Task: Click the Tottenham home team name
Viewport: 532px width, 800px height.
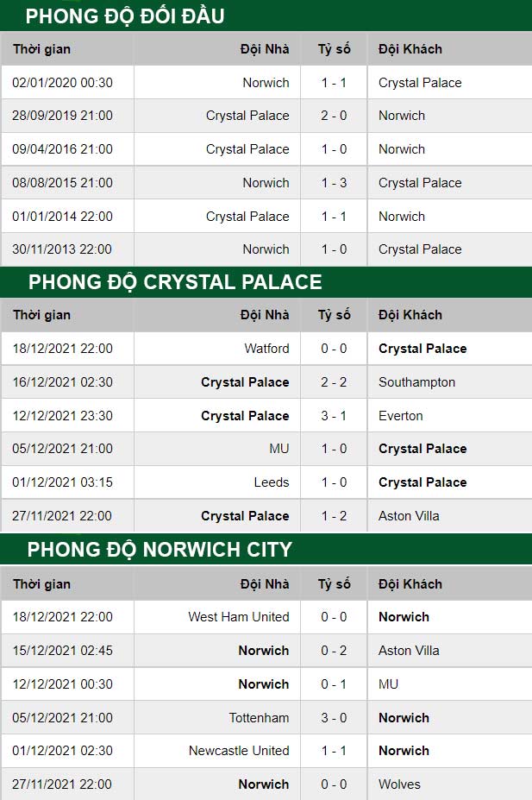Action: (259, 718)
